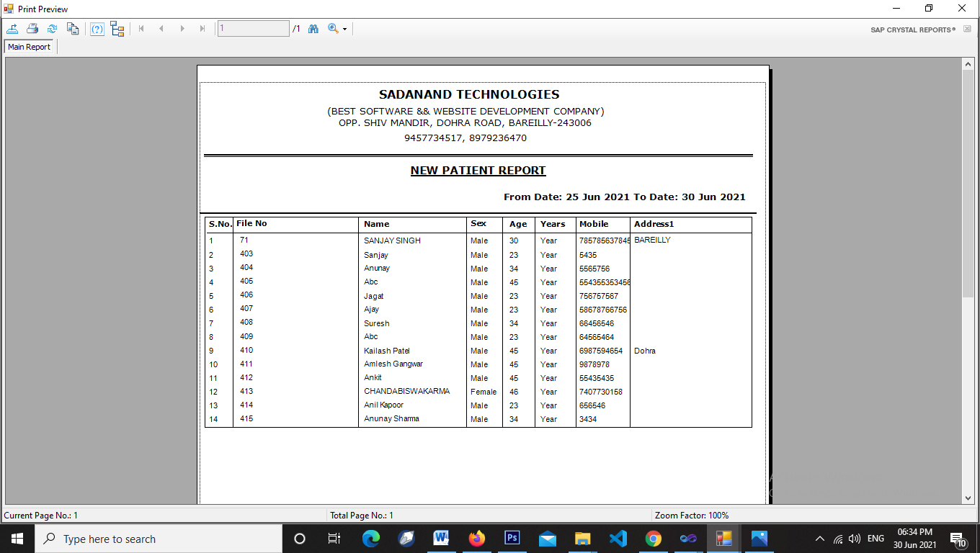This screenshot has height=553, width=980.
Task: Open Photoshop from the taskbar
Action: point(512,539)
